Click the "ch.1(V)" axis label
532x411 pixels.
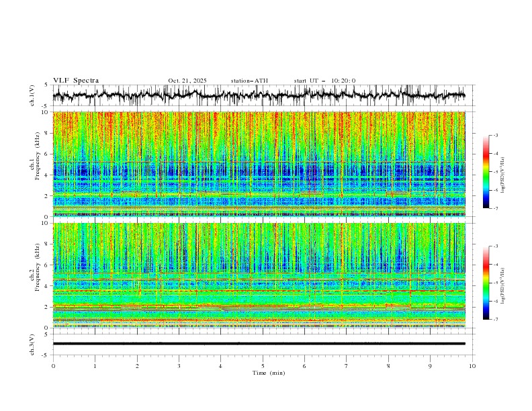tap(32, 95)
